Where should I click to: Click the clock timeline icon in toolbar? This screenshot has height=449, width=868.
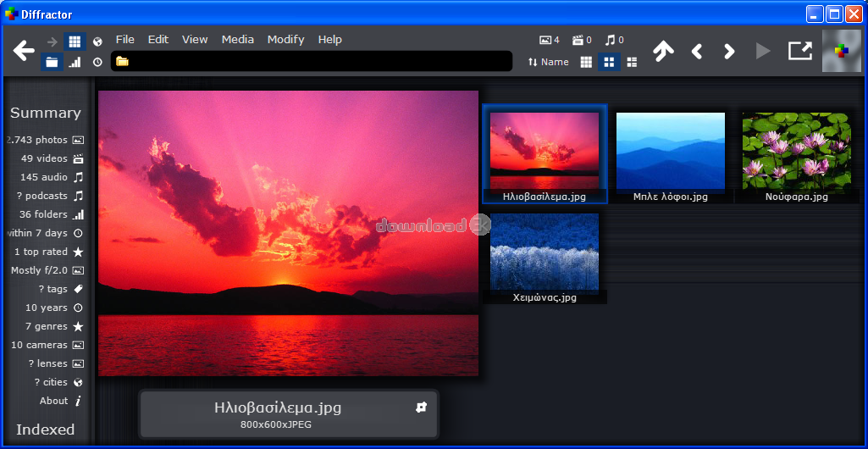[x=97, y=62]
